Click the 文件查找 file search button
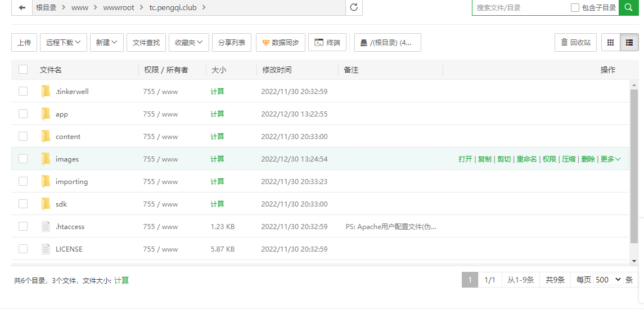 click(146, 42)
